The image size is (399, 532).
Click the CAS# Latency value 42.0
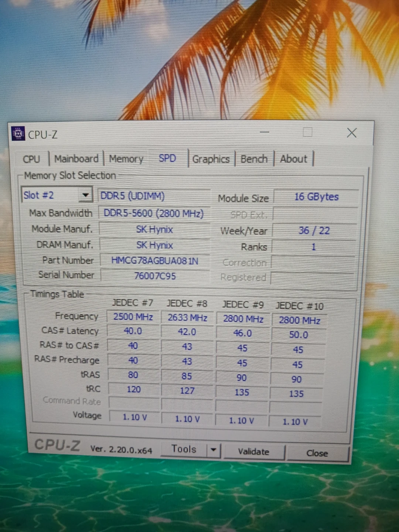pyautogui.click(x=187, y=332)
